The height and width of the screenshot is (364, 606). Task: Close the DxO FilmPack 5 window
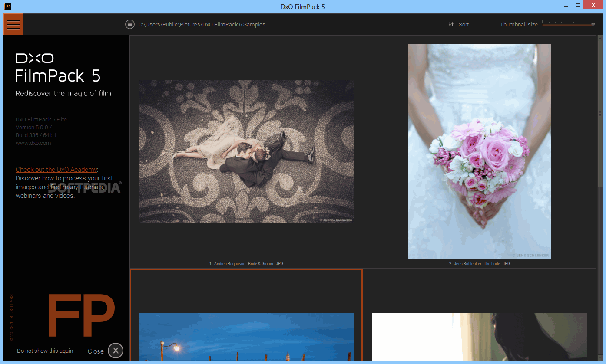[593, 5]
